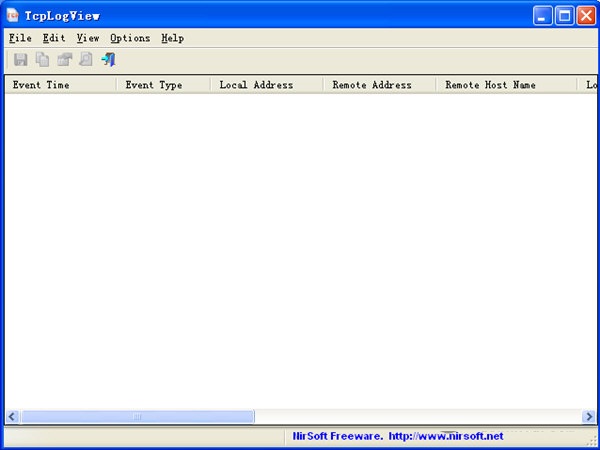Click the window resize grip corner
The image size is (600, 450).
tap(592, 441)
